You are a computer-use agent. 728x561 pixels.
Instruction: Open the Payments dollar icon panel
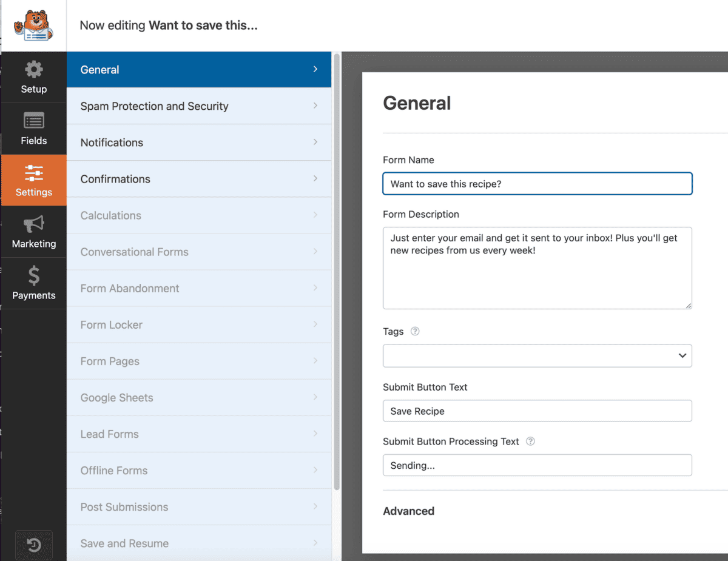[33, 283]
